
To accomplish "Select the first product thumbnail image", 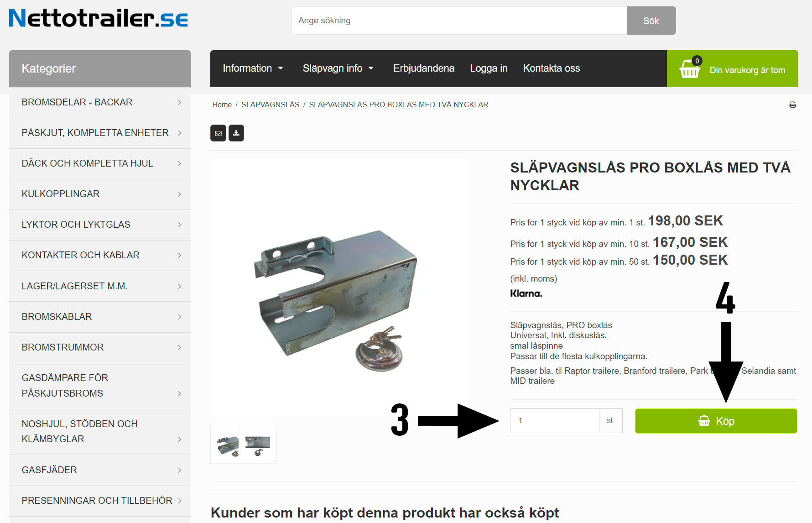I will (x=224, y=445).
